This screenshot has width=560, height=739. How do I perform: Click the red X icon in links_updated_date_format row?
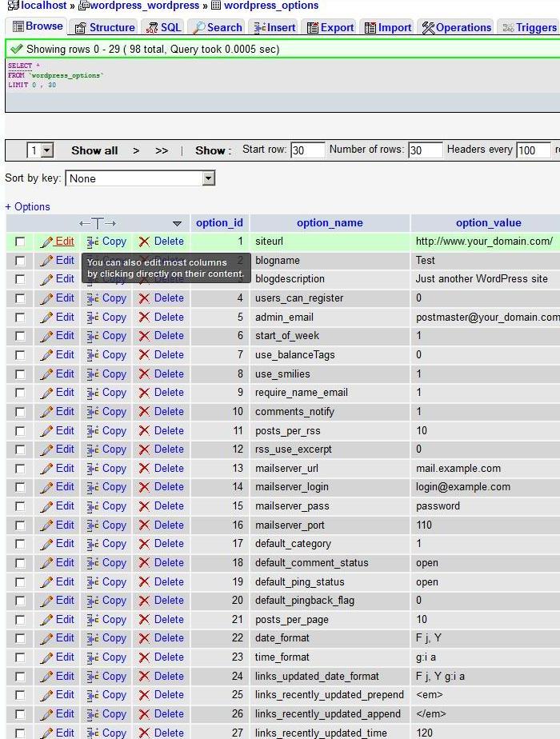tap(144, 677)
